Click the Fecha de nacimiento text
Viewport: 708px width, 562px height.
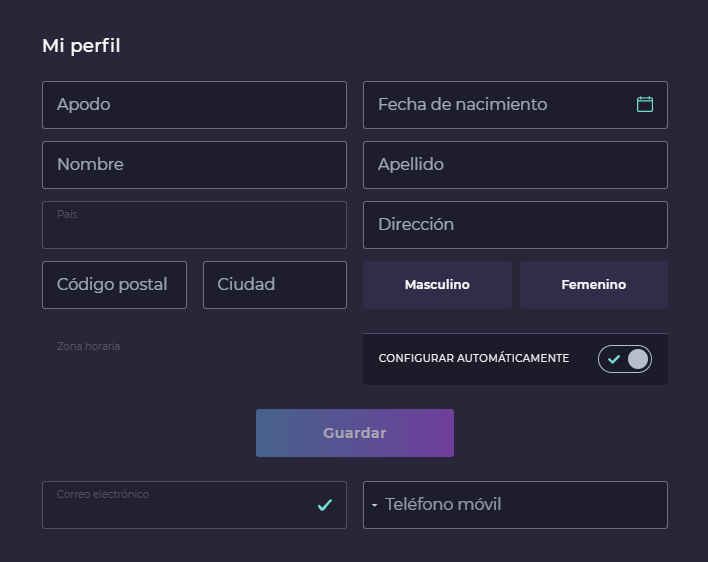point(462,104)
